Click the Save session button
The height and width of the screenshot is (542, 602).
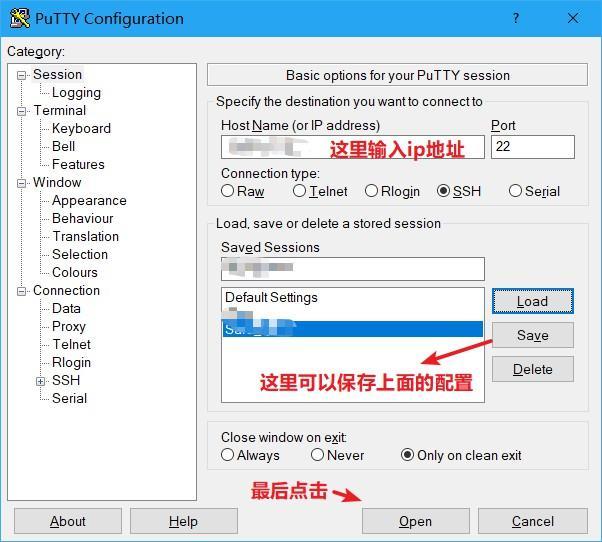point(533,335)
